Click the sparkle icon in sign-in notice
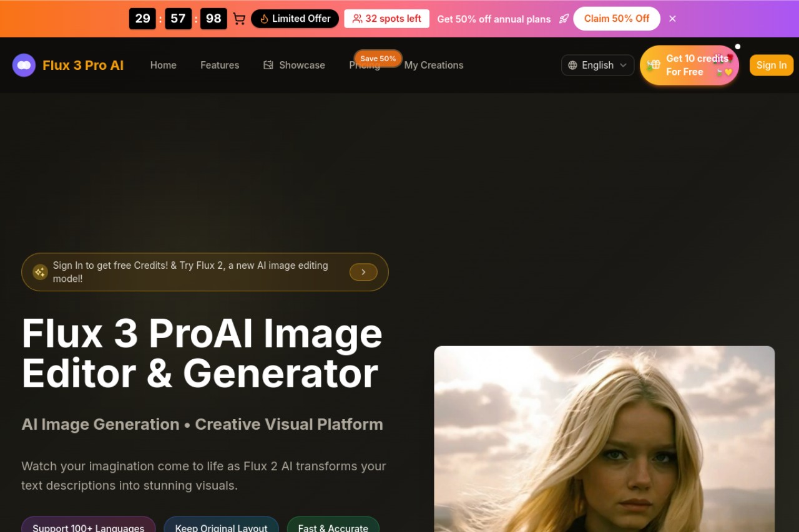The height and width of the screenshot is (532, 799). click(41, 272)
